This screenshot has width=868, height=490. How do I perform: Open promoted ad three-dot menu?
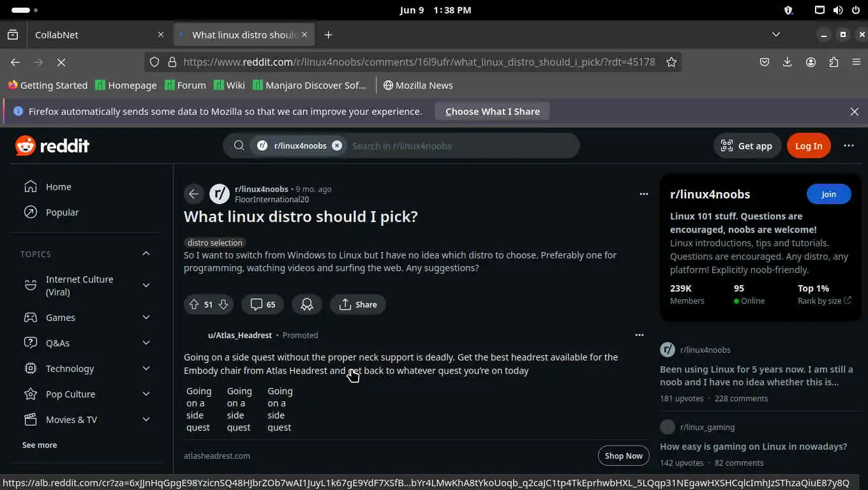click(x=639, y=334)
